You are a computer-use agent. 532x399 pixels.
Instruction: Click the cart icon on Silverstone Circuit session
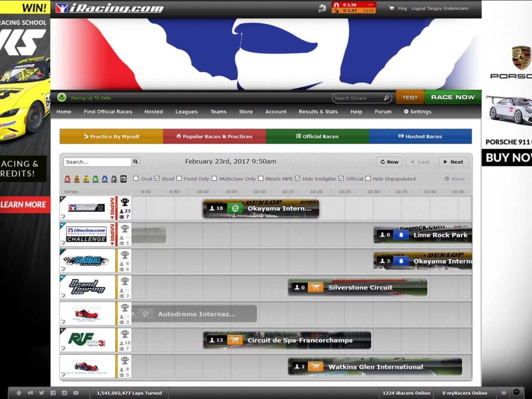316,287
